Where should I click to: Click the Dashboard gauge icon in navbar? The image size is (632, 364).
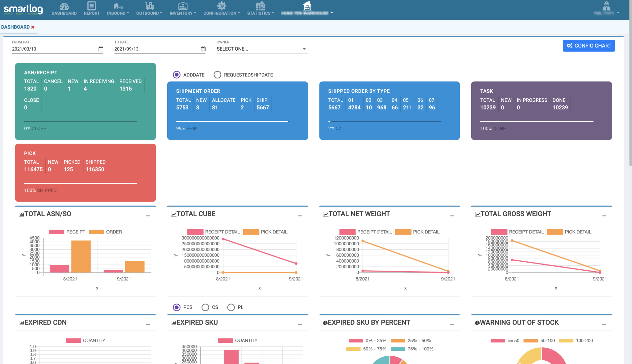64,6
